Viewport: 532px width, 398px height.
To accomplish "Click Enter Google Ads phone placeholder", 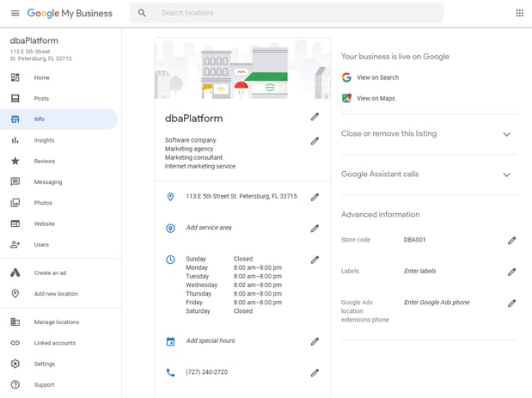I will coord(437,303).
